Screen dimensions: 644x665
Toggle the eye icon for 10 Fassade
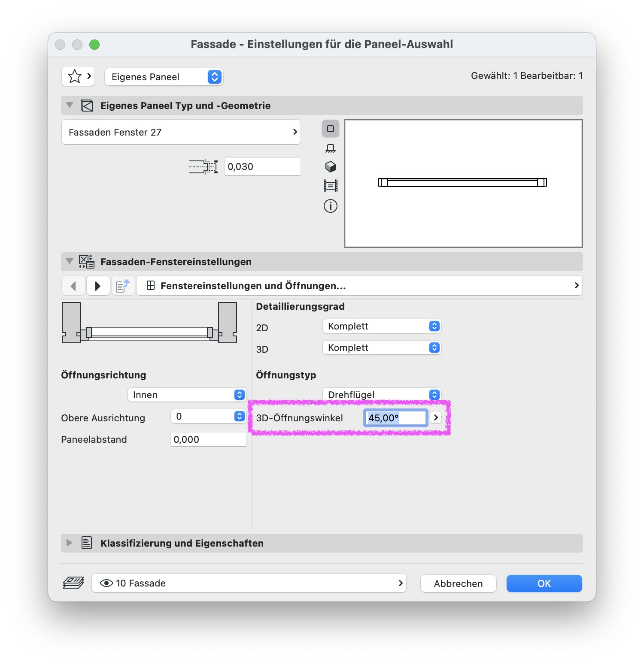(x=106, y=583)
